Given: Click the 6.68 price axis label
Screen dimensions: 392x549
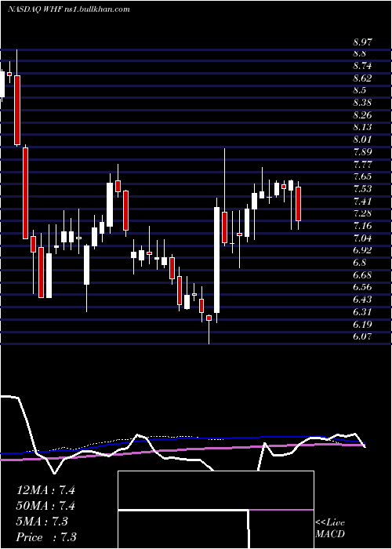Looking at the screenshot, I should pos(362,274).
